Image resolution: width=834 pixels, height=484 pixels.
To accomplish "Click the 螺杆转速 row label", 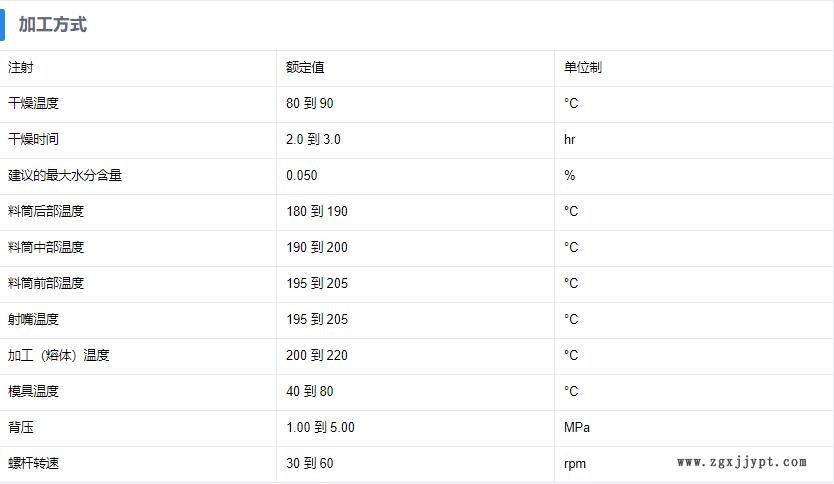I will tap(34, 464).
